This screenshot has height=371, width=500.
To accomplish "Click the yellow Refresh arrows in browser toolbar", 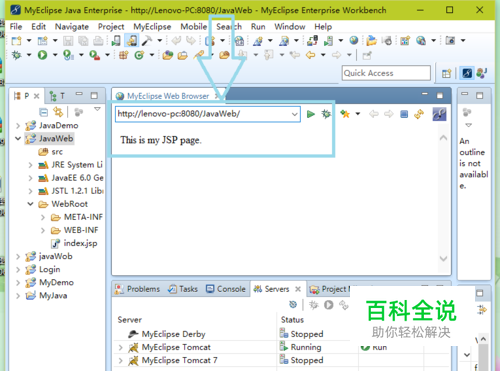I will coord(419,114).
